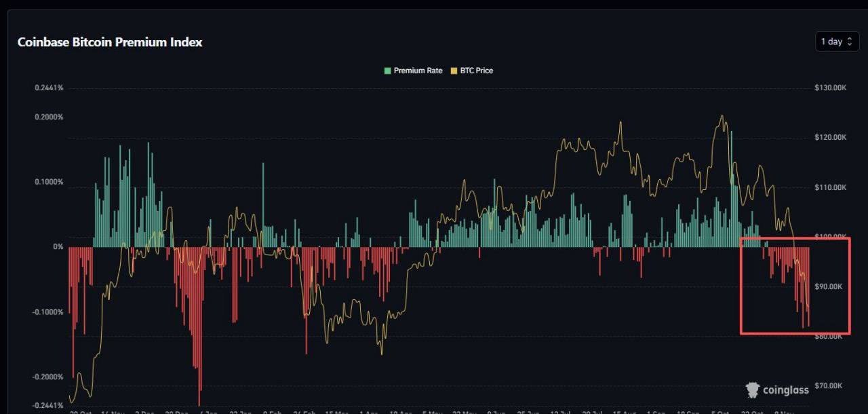868x414 pixels.
Task: Click the yellow BTC Price legend swatch
Action: [454, 71]
